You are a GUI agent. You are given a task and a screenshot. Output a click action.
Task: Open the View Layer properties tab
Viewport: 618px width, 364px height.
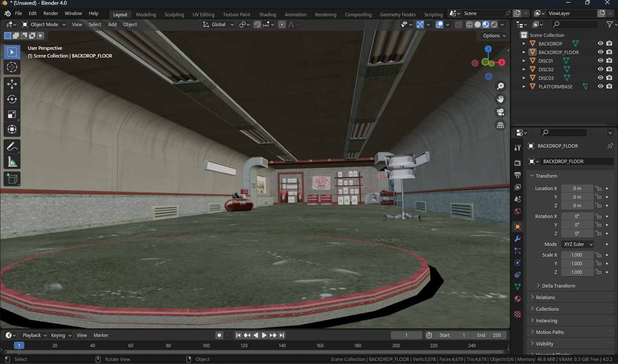click(518, 187)
